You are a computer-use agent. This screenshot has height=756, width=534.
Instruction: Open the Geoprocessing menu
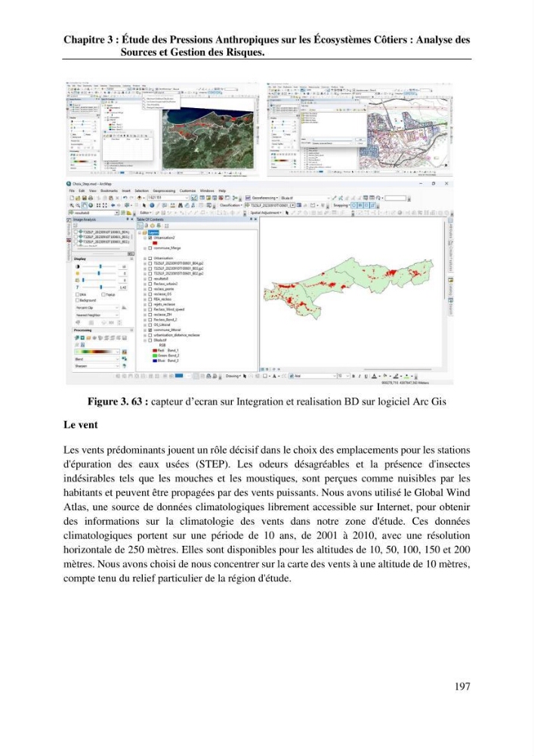164,191
